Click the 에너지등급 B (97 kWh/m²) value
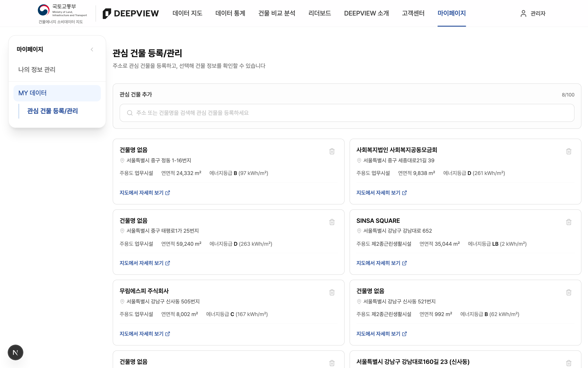 [x=239, y=173]
